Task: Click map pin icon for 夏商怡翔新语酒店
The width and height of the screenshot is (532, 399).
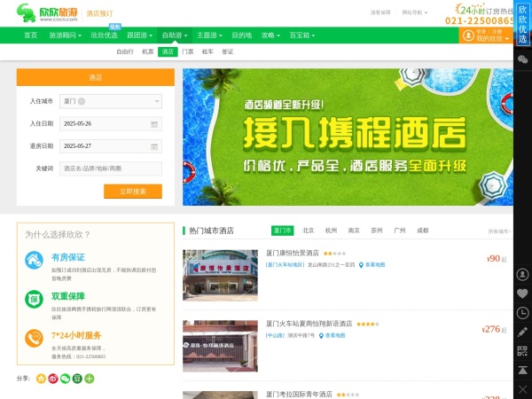Action: point(321,335)
